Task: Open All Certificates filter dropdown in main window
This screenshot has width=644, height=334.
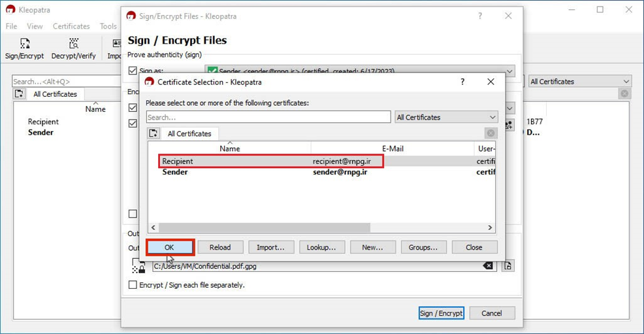Action: (579, 81)
